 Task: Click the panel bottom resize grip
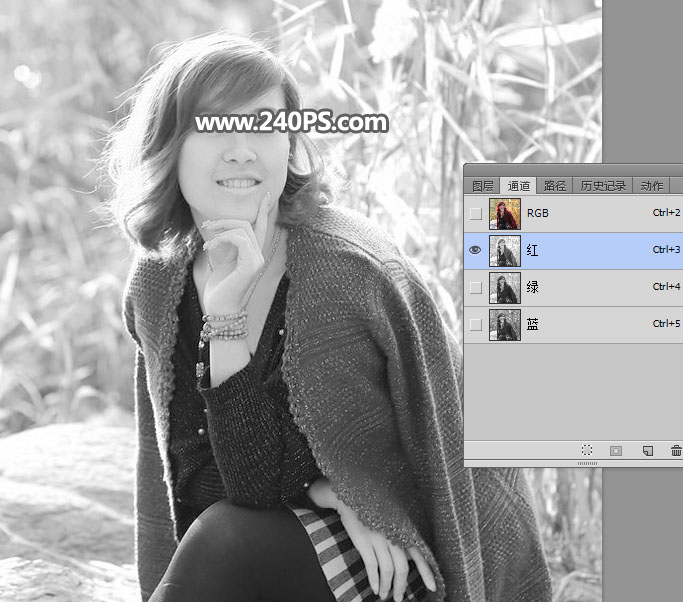(x=587, y=463)
